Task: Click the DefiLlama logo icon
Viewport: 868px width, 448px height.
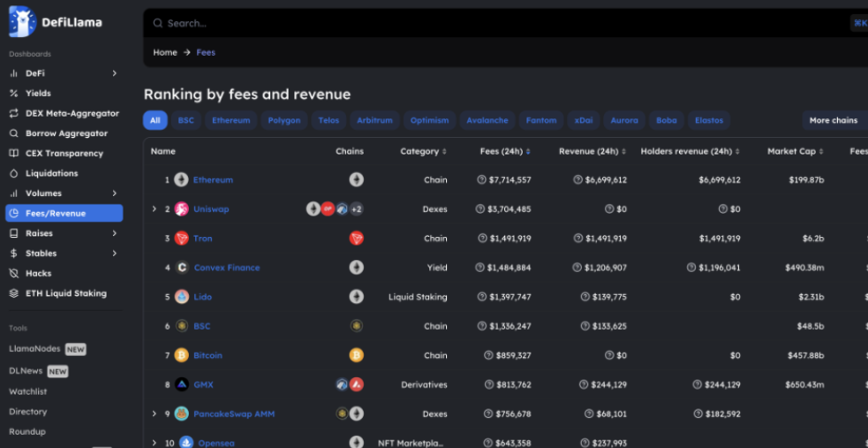Action: point(22,22)
